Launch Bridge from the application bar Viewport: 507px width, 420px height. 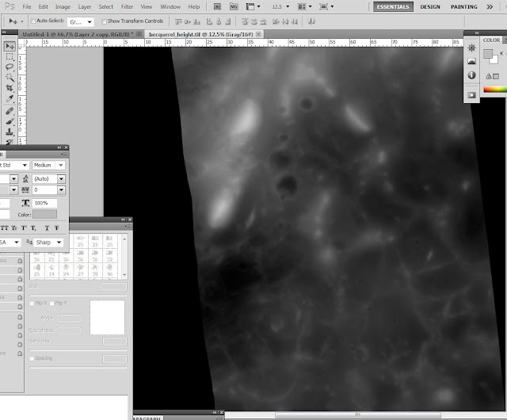pyautogui.click(x=217, y=6)
